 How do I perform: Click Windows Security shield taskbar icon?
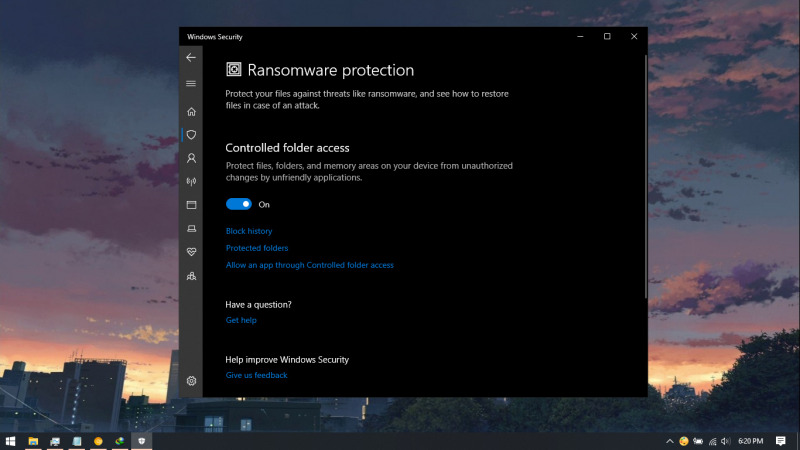point(141,441)
